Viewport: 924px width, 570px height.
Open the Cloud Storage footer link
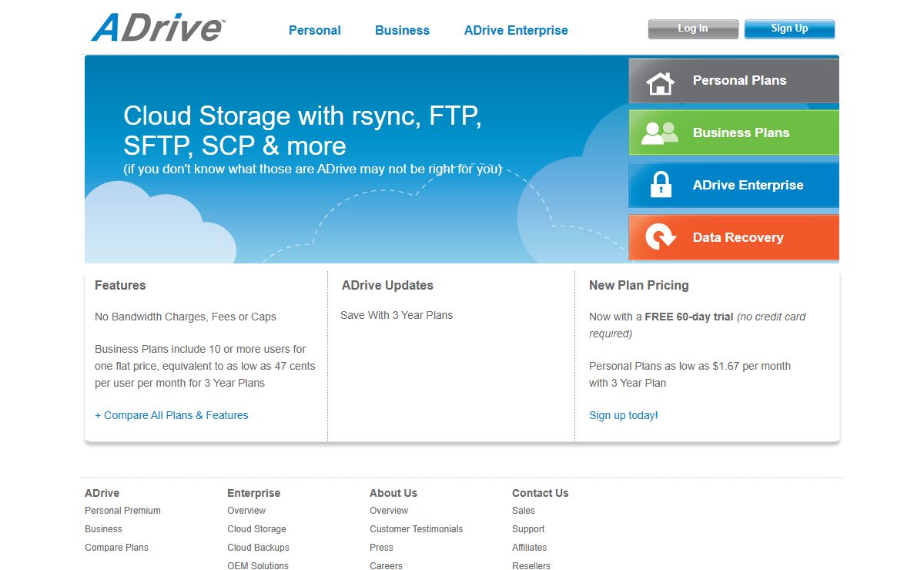click(x=256, y=529)
